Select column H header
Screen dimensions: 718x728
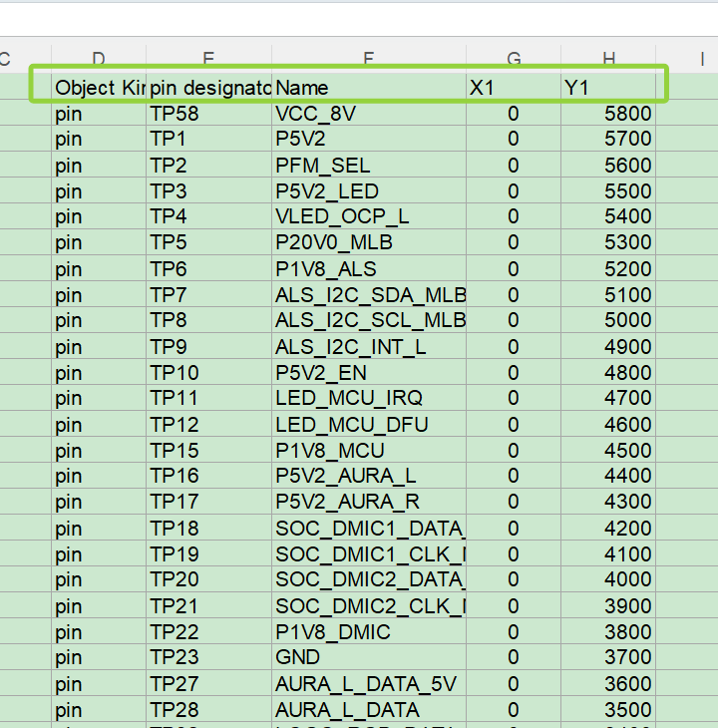[x=608, y=58]
